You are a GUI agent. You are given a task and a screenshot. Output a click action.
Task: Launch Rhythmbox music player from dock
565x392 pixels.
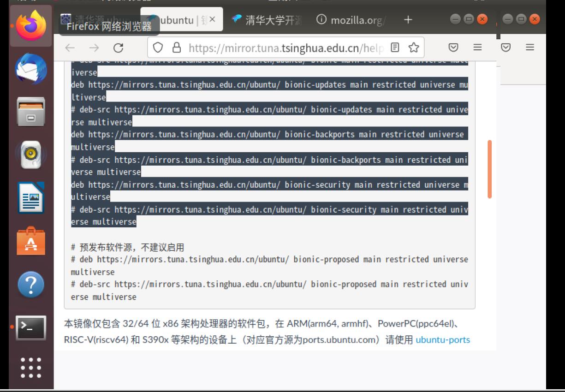click(31, 155)
